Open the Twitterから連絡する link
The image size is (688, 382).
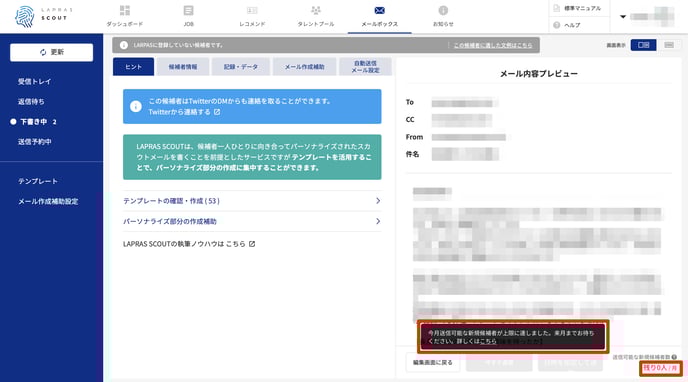[179, 112]
